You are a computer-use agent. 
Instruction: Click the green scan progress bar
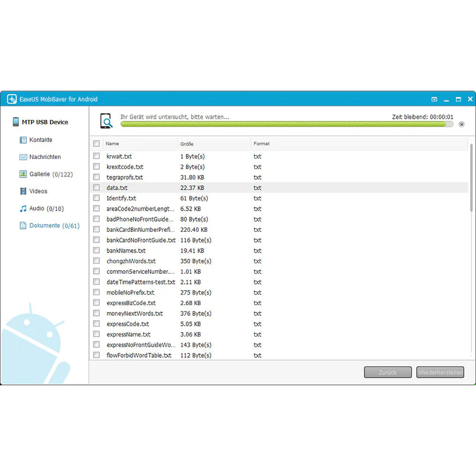pos(287,124)
